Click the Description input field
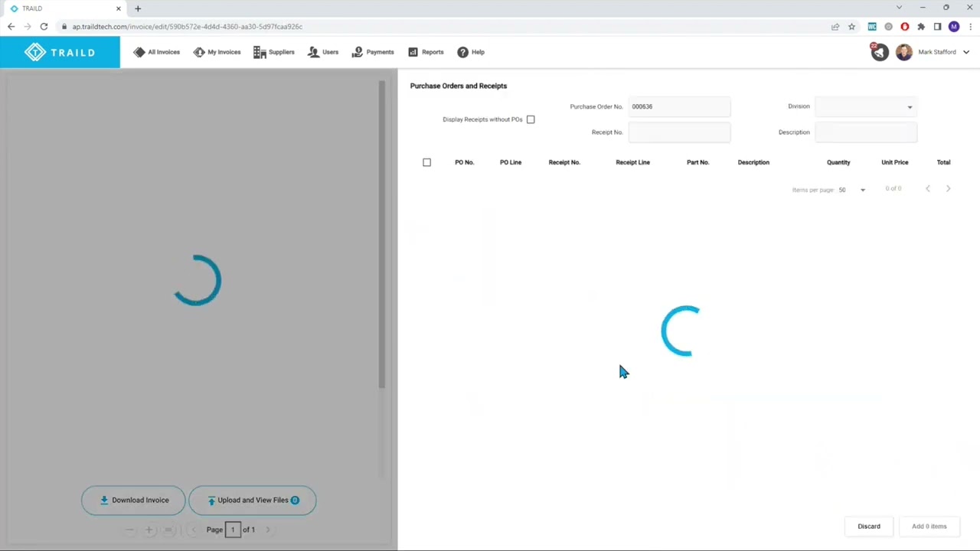980x551 pixels. (865, 132)
